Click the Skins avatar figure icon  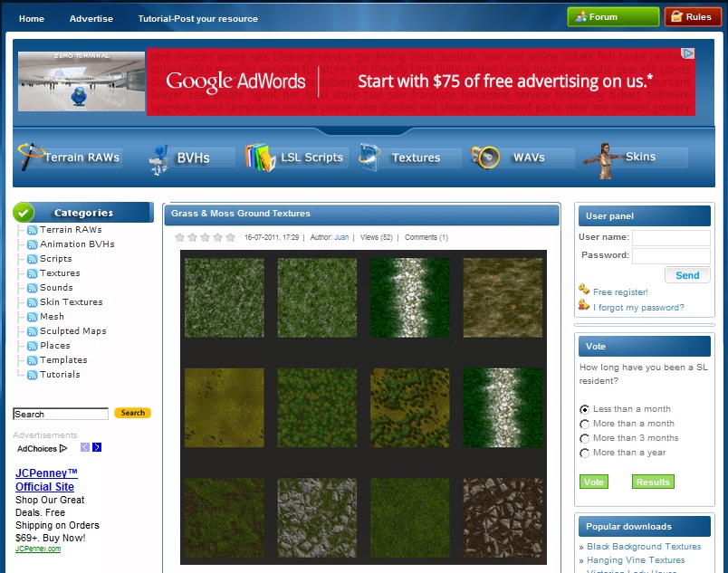pos(603,161)
